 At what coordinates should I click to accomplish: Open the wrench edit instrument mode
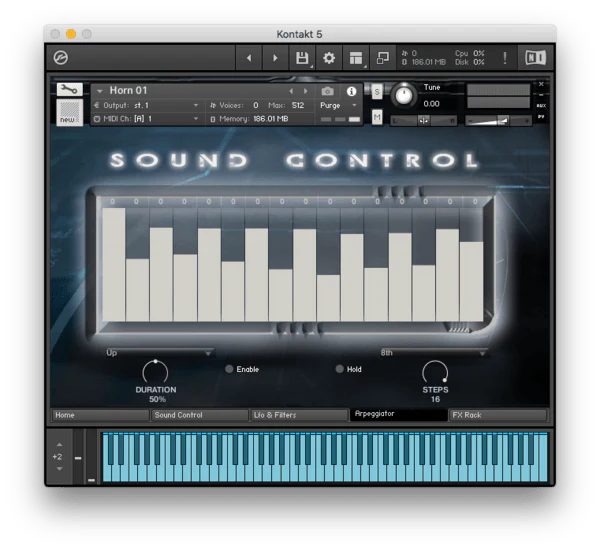tap(70, 90)
